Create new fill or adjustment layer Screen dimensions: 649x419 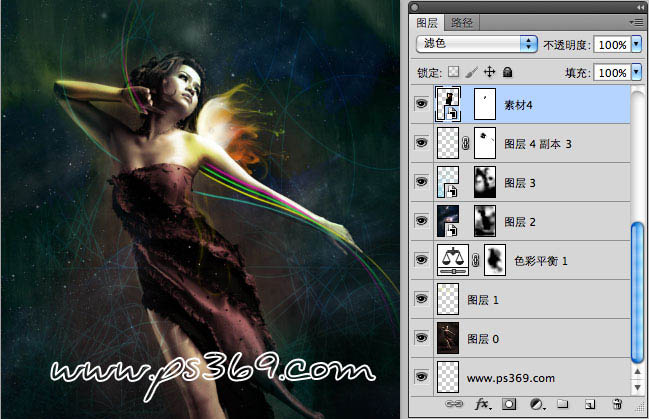(535, 404)
